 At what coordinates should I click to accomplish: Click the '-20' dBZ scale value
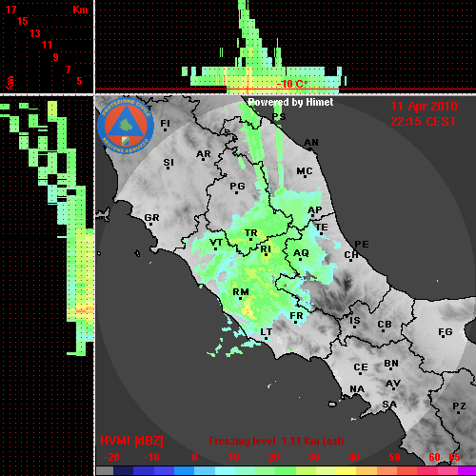(x=111, y=457)
